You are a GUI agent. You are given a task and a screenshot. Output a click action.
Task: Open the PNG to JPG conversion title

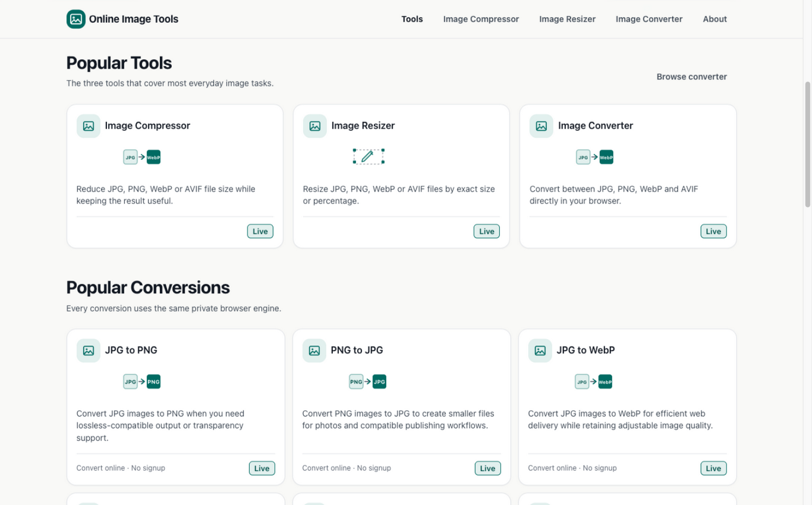pos(357,350)
